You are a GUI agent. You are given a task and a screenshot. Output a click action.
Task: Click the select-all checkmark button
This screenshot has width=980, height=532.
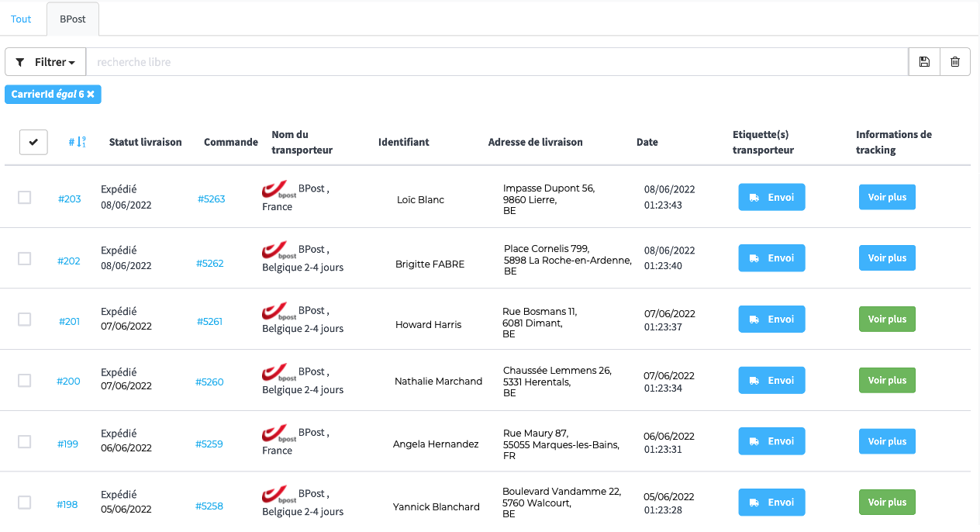(33, 142)
